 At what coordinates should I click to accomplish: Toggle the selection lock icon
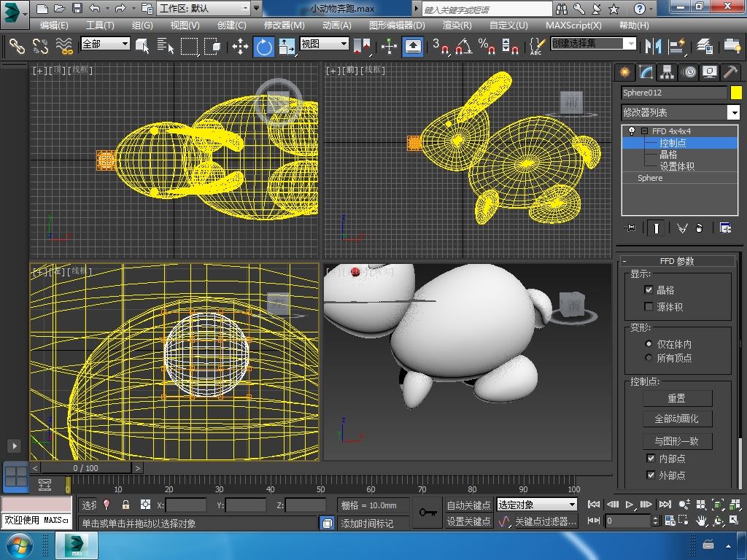click(125, 505)
